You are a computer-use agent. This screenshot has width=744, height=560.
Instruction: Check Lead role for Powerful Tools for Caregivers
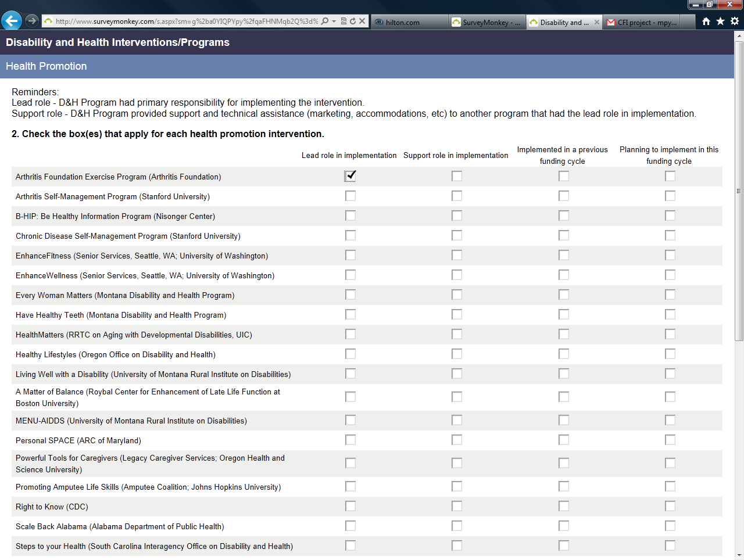350,463
